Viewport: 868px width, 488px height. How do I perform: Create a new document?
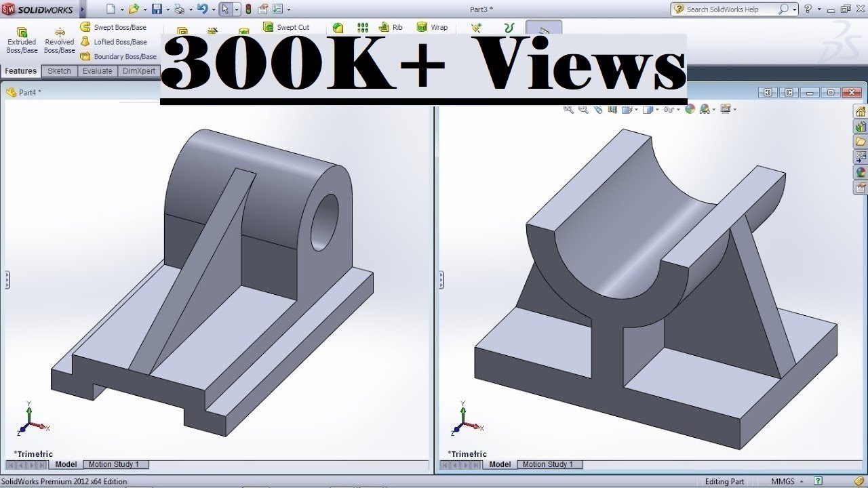pos(111,9)
